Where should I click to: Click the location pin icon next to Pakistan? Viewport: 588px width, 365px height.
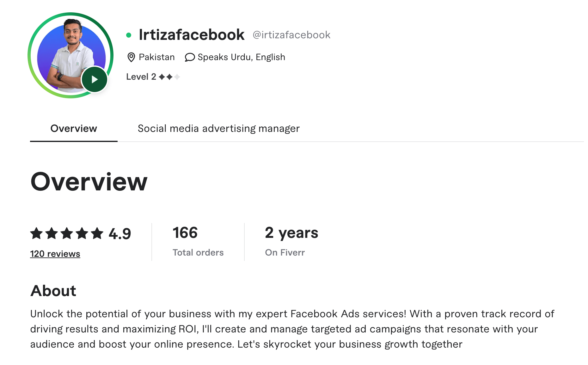click(131, 57)
